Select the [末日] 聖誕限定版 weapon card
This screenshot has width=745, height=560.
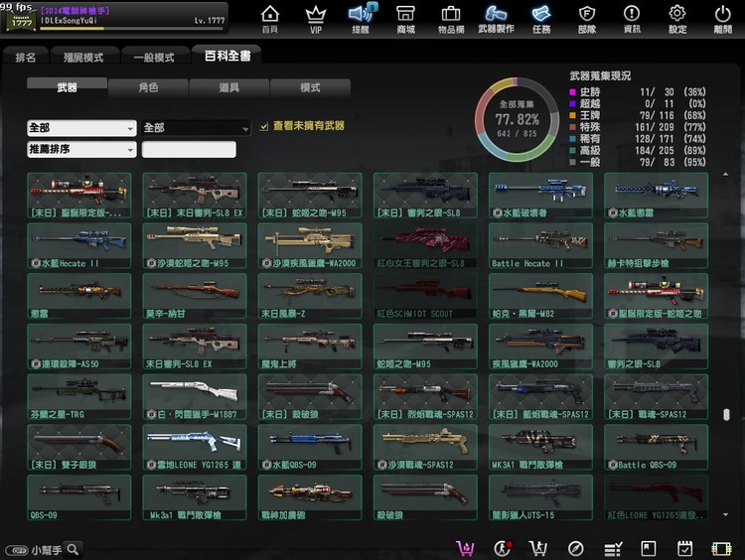pyautogui.click(x=79, y=196)
